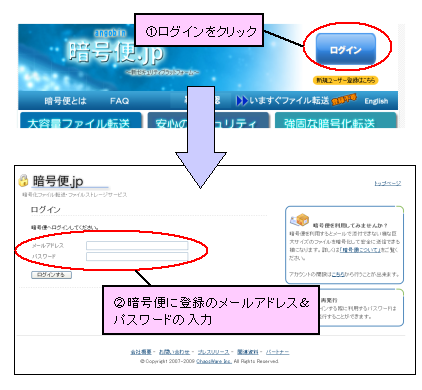
Task: Click the blue ログイン button
Action: pyautogui.click(x=346, y=49)
